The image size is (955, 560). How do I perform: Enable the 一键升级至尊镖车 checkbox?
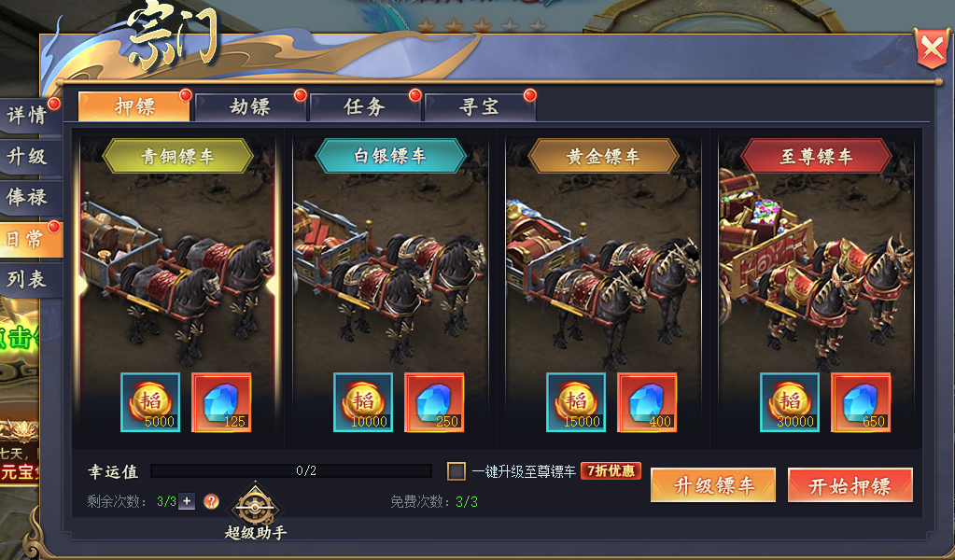456,471
